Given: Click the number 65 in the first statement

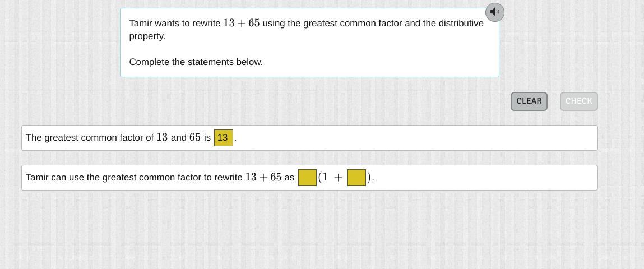Looking at the screenshot, I should [195, 137].
